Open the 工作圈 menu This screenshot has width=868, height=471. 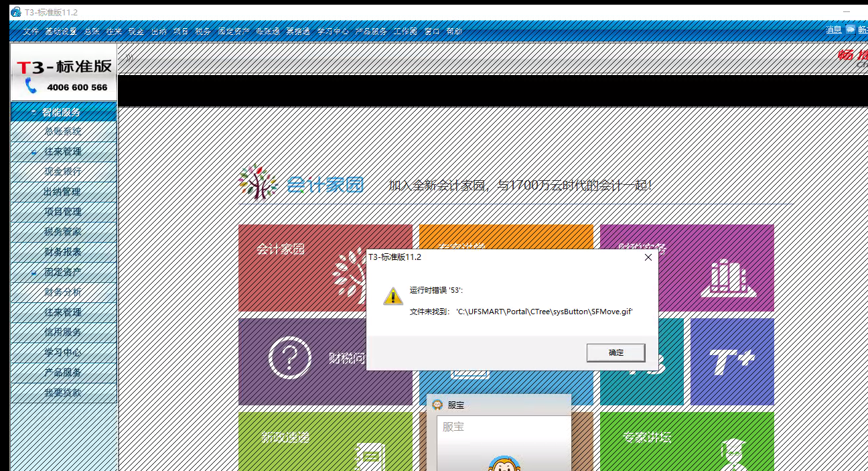tap(405, 31)
